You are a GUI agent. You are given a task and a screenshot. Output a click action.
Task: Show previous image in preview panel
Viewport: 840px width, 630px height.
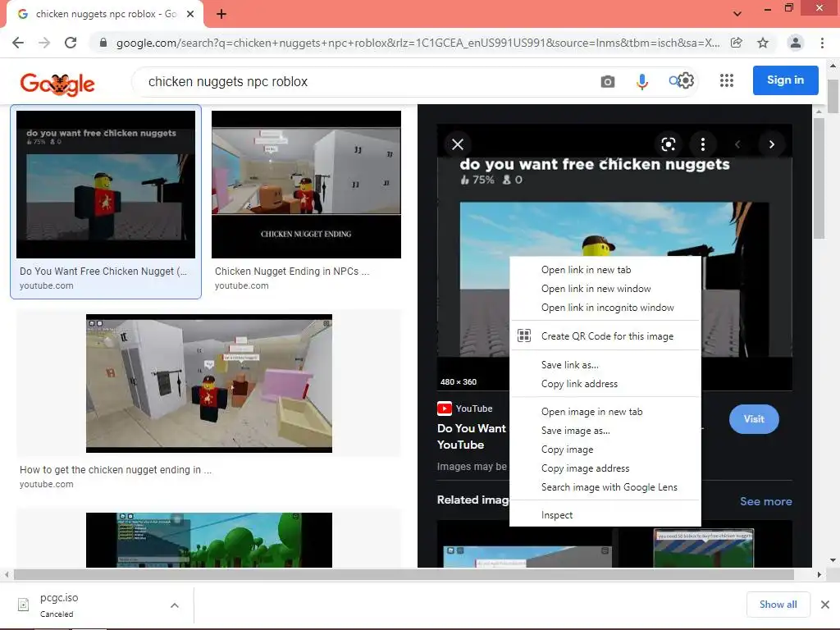737,144
